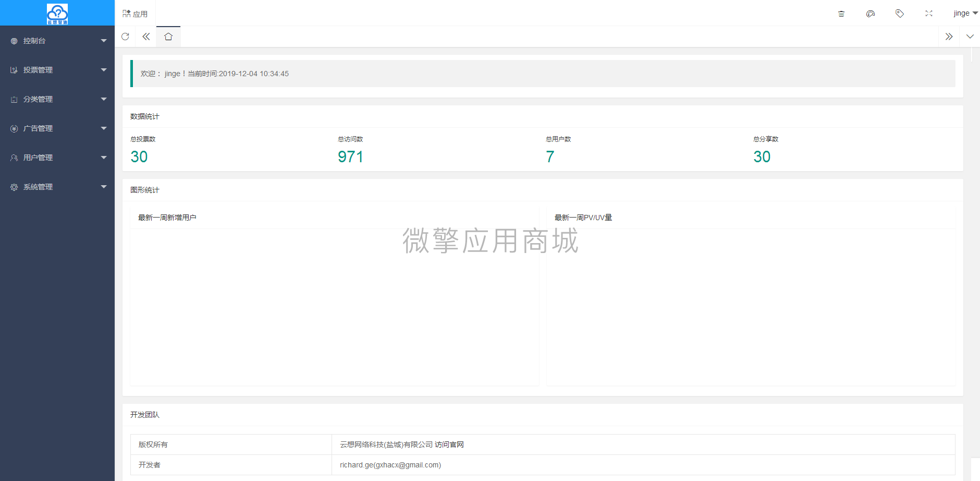Toggle the arrow next to 广告管理
The height and width of the screenshot is (481, 980).
coord(104,128)
